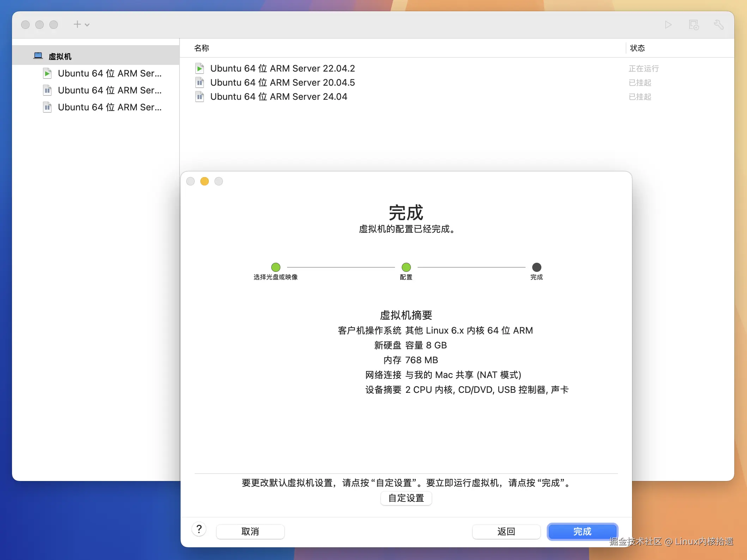Click the suspended VM icon for Server 24.04
Screen dimensions: 747x560
tap(200, 97)
